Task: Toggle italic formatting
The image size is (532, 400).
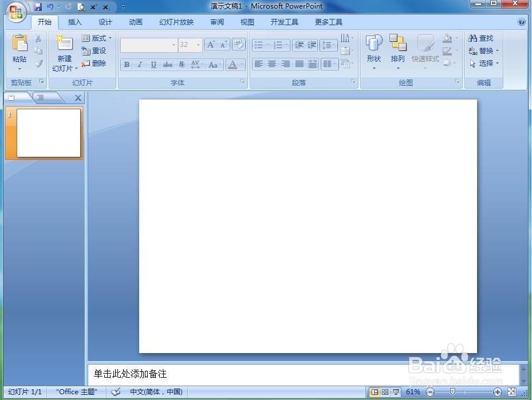Action: pyautogui.click(x=140, y=65)
